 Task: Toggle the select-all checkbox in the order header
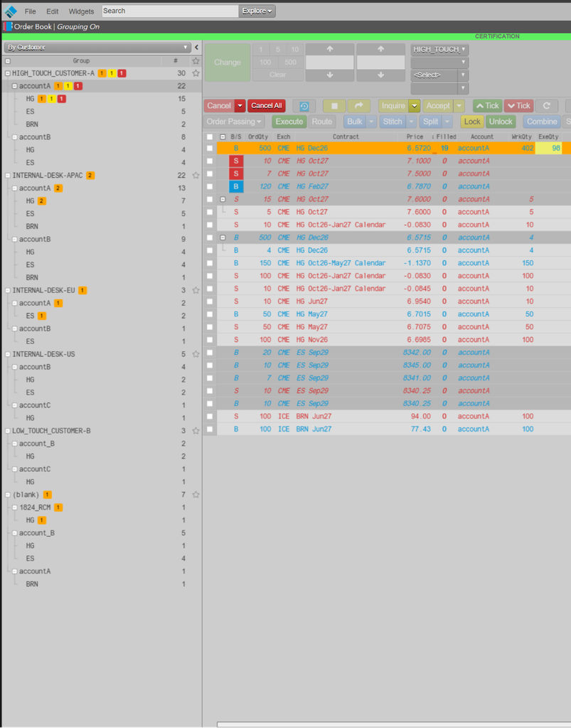pos(210,137)
